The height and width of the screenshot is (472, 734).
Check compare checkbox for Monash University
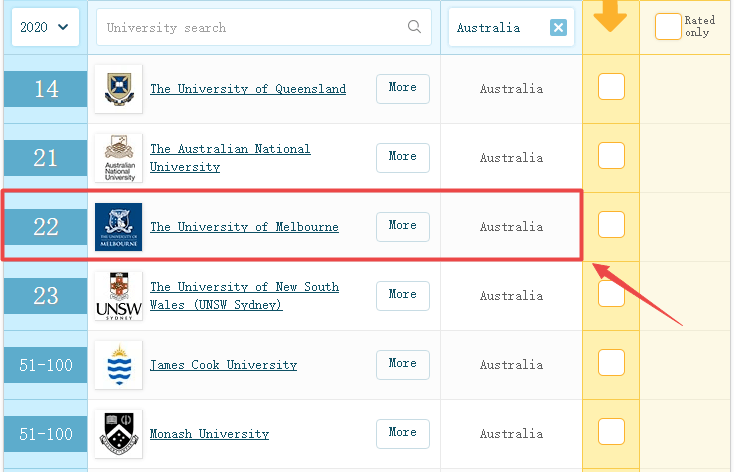[x=611, y=431]
